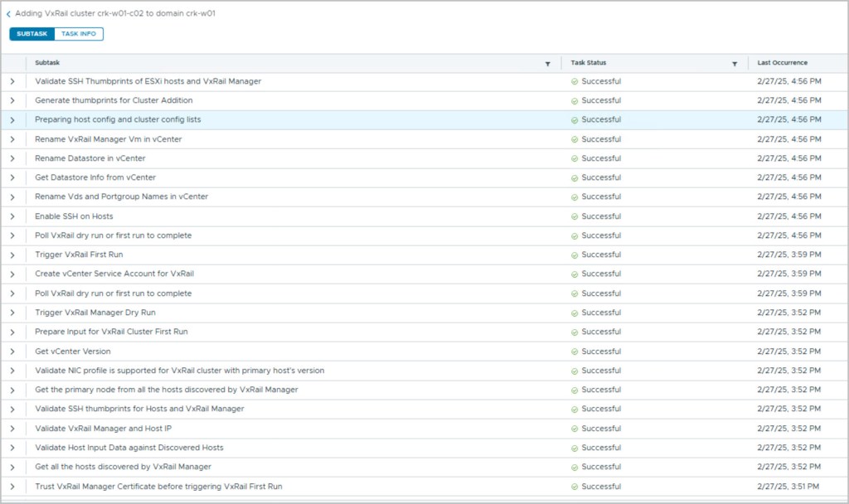Viewport: 849px width, 504px height.
Task: Switch to the Task Info tab
Action: click(x=79, y=34)
